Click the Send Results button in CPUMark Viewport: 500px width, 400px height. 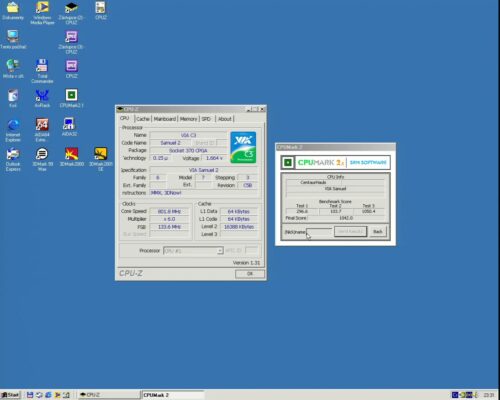pyautogui.click(x=350, y=231)
